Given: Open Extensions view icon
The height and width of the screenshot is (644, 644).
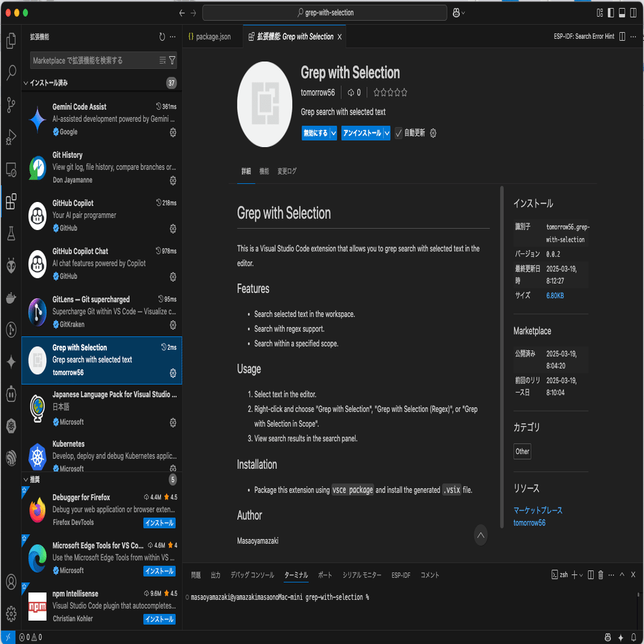Looking at the screenshot, I should click(11, 201).
